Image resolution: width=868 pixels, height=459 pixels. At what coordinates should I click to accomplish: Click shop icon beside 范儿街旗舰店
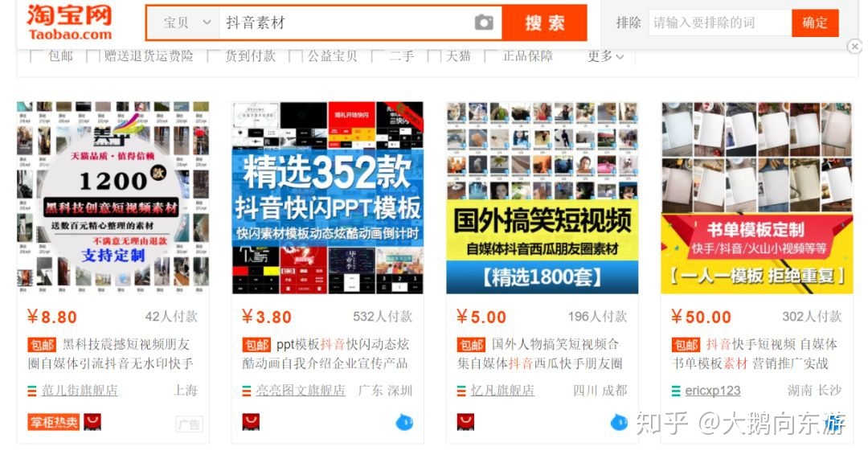(x=32, y=391)
